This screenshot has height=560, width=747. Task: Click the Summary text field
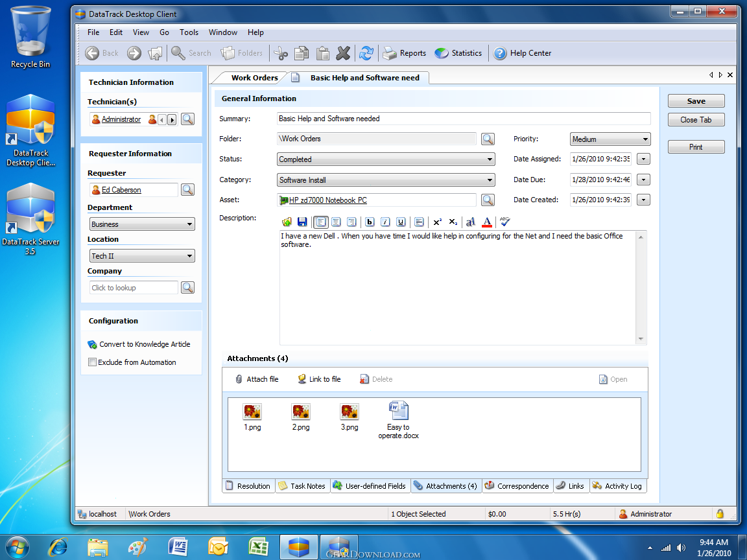[x=464, y=119]
